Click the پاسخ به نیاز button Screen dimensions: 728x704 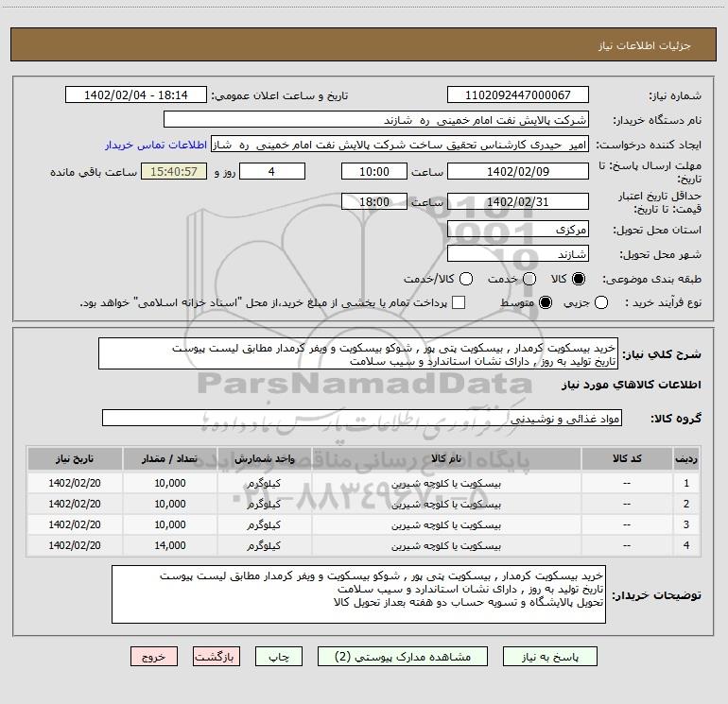[x=549, y=657]
